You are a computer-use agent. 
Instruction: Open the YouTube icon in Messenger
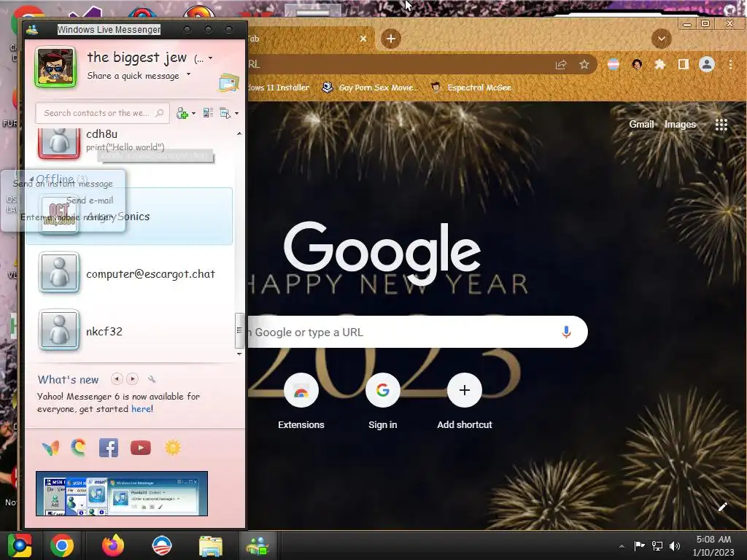pyautogui.click(x=141, y=448)
